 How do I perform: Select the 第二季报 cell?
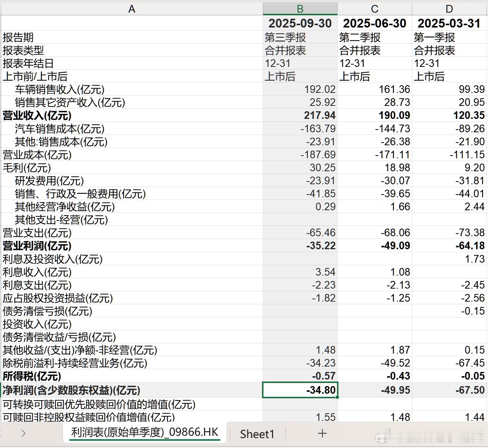point(374,37)
